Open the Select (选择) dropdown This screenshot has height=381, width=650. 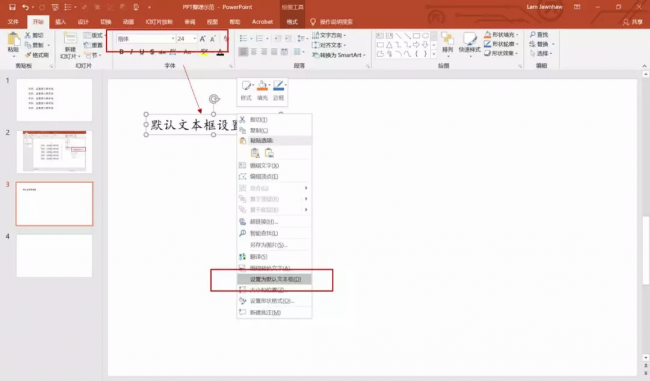click(541, 53)
